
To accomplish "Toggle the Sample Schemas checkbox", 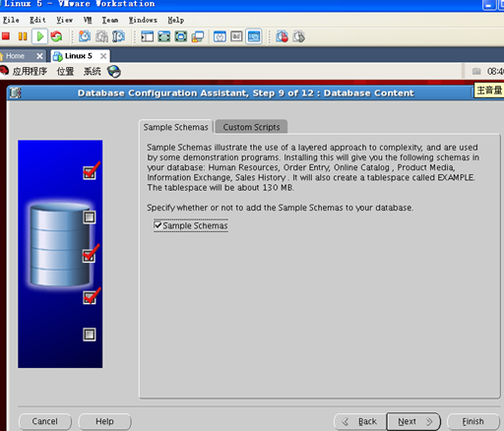I will point(157,225).
